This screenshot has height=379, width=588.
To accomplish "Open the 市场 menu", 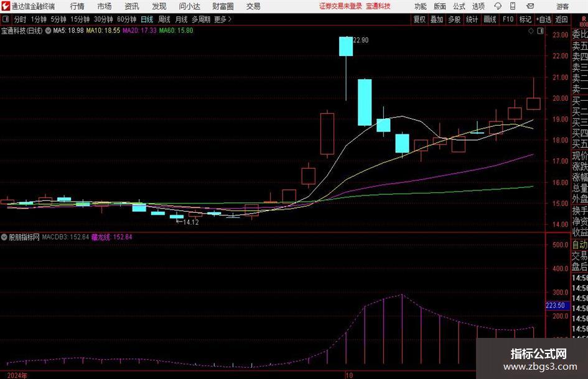I will tap(105, 6).
